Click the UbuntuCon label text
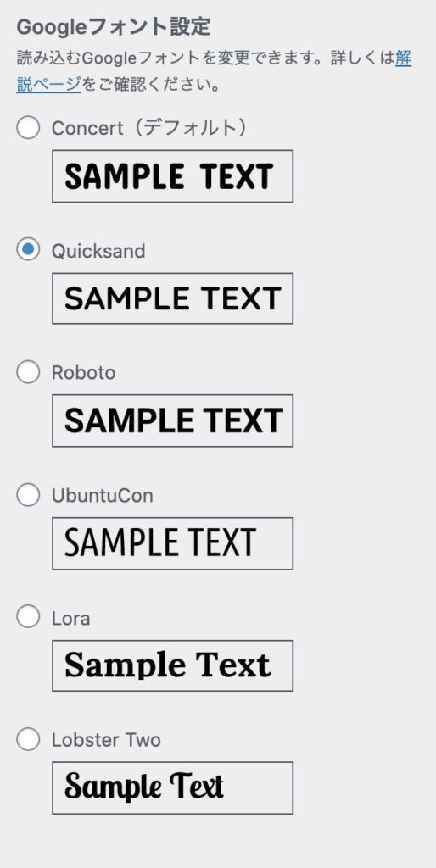The width and height of the screenshot is (436, 868). click(103, 495)
